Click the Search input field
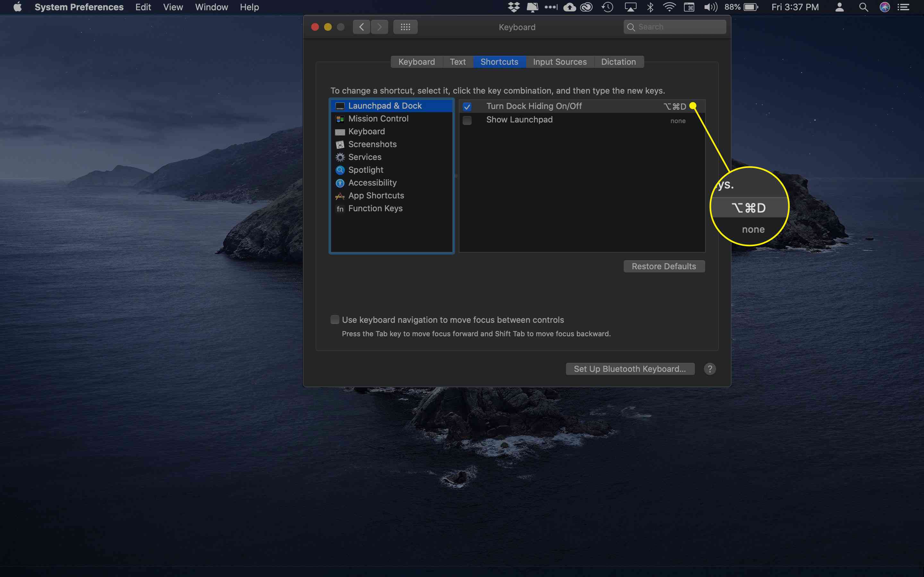The height and width of the screenshot is (577, 924). coord(674,27)
